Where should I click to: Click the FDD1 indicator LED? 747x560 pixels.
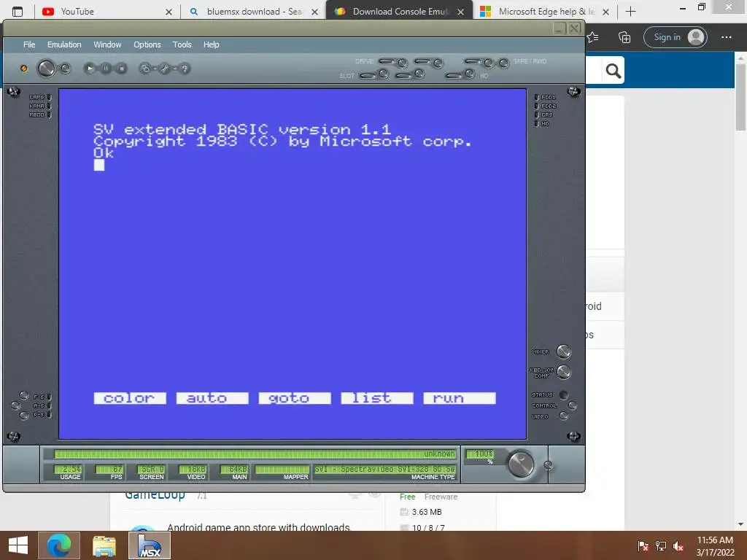click(x=536, y=97)
